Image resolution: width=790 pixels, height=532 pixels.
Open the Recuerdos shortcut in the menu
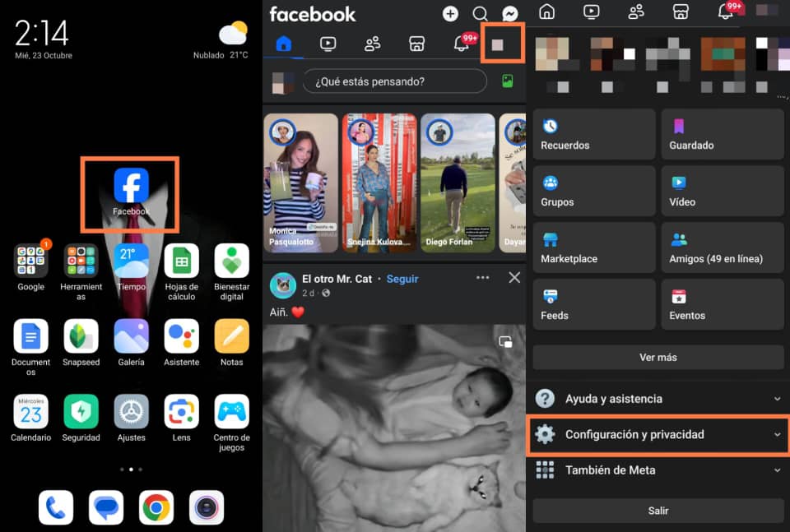[x=594, y=134]
